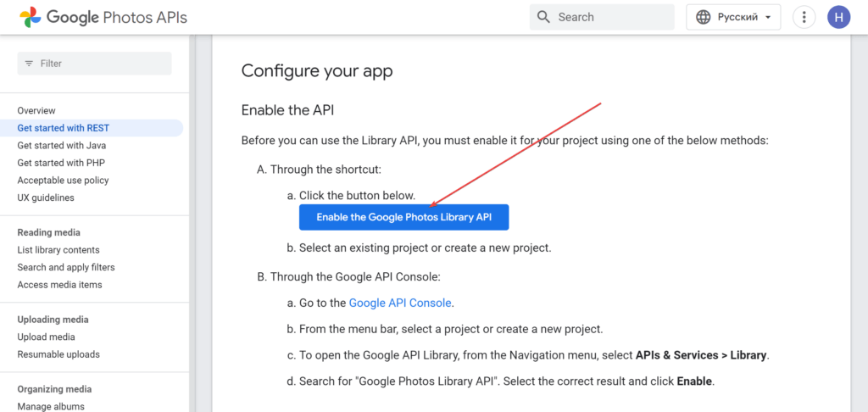The width and height of the screenshot is (868, 412).
Task: Click the sidebar Filter text field
Action: tap(95, 64)
